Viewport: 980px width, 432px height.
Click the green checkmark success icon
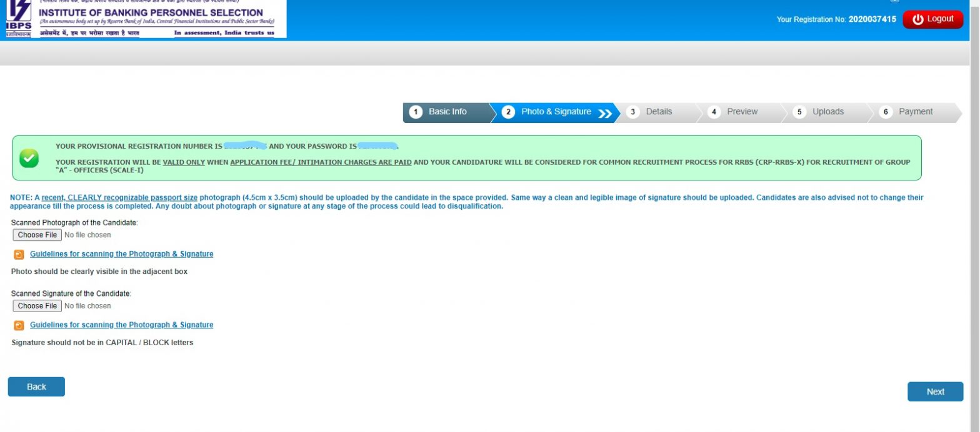click(29, 158)
